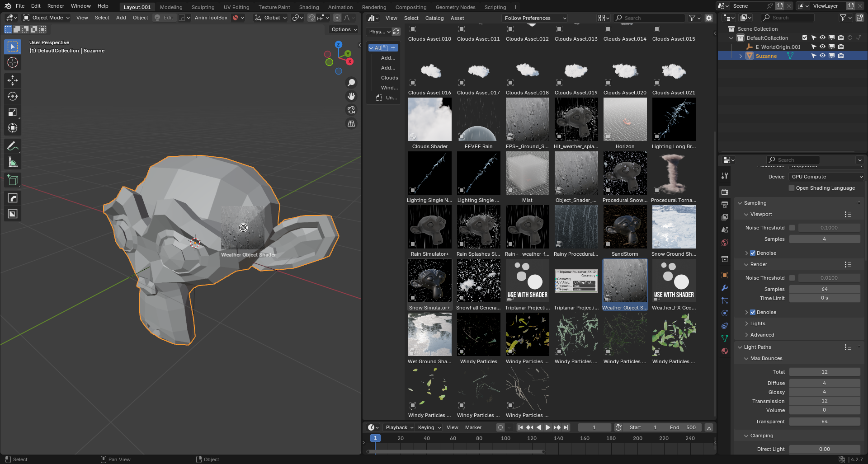Open the Render menu in top bar

tap(56, 6)
